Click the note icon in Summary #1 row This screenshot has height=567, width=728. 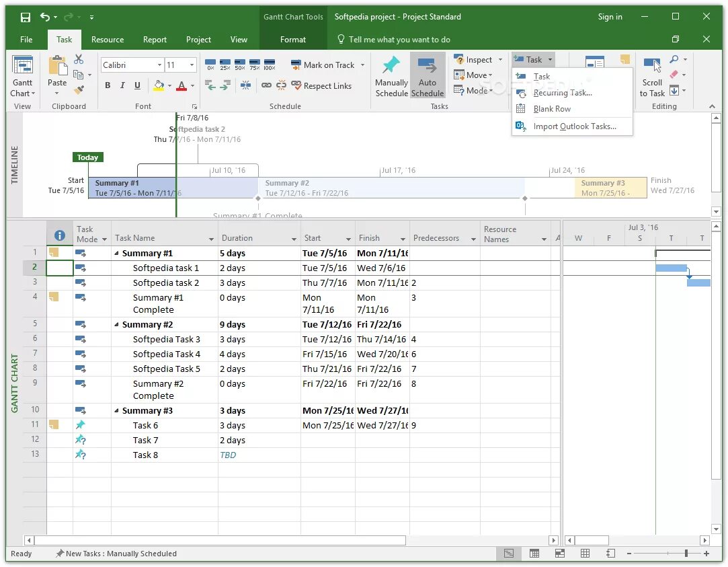(54, 253)
